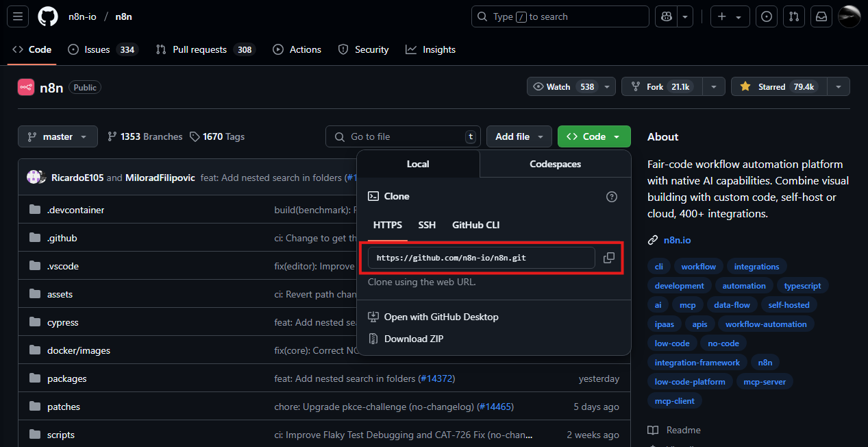Click the Fork button
Screen dimensions: 868x447
662,86
